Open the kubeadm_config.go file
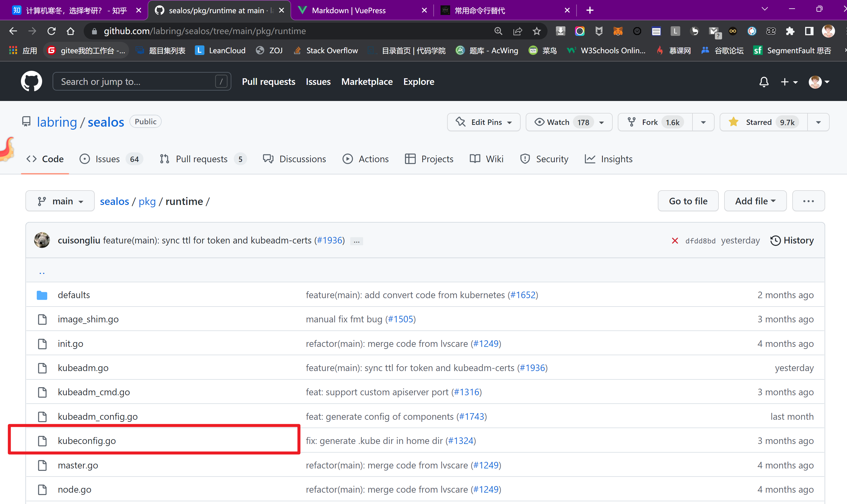This screenshot has height=504, width=847. [x=97, y=416]
